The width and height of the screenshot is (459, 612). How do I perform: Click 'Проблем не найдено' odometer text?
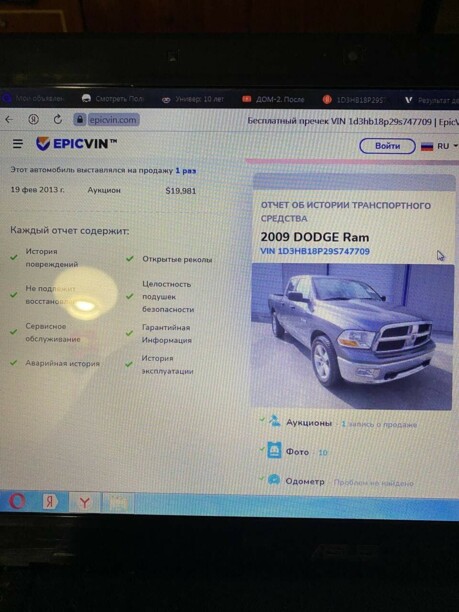374,483
